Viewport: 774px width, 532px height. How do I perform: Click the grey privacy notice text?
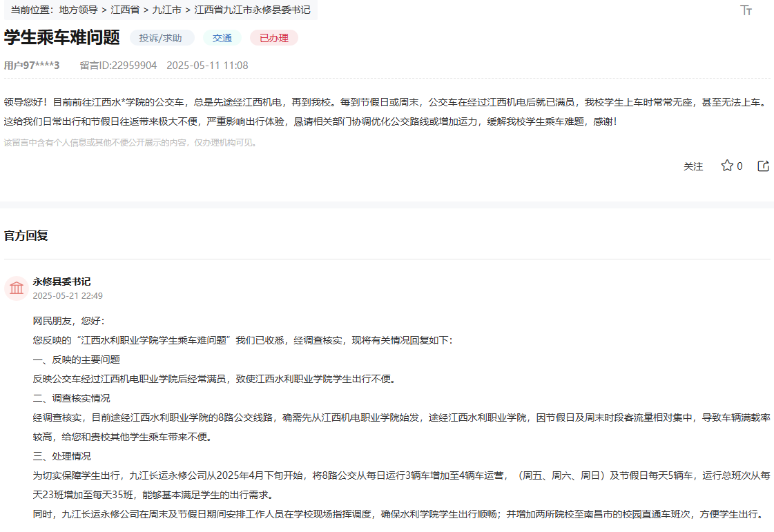[x=131, y=143]
